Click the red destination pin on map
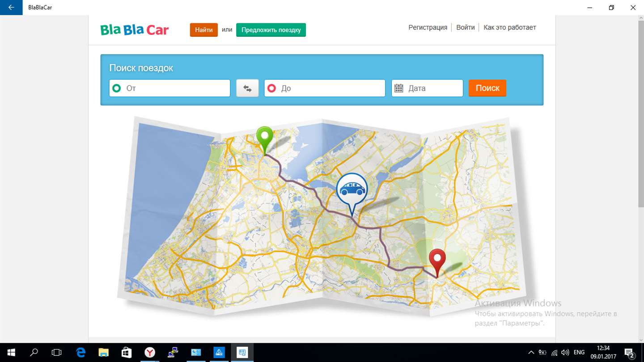The height and width of the screenshot is (362, 644). [x=437, y=263]
